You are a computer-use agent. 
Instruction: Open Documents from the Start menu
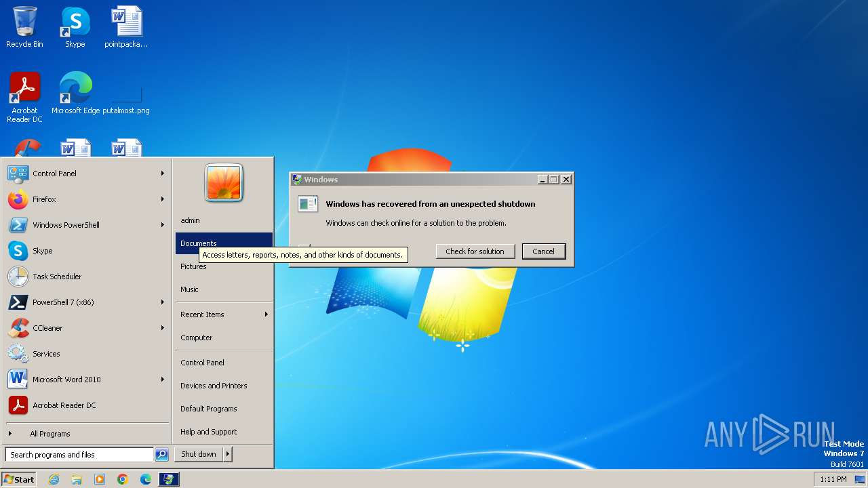pos(224,243)
